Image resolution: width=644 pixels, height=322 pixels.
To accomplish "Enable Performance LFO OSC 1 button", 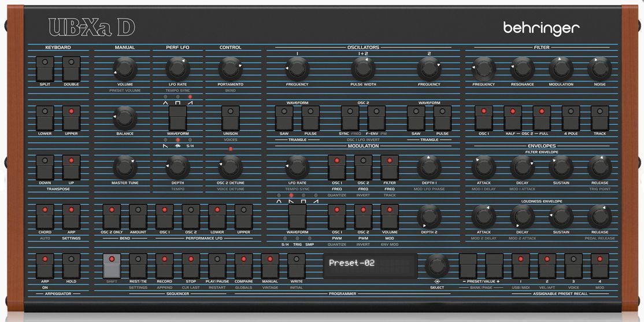I will tap(164, 216).
